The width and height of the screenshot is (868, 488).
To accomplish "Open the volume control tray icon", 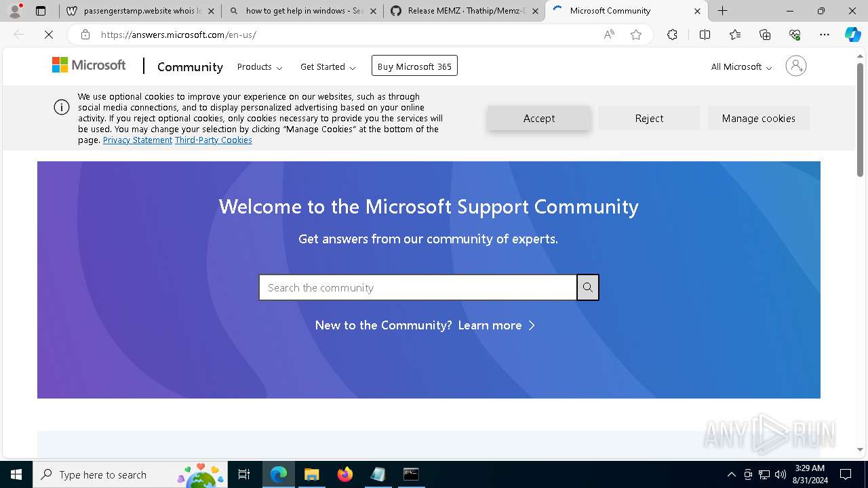I will pos(780,474).
